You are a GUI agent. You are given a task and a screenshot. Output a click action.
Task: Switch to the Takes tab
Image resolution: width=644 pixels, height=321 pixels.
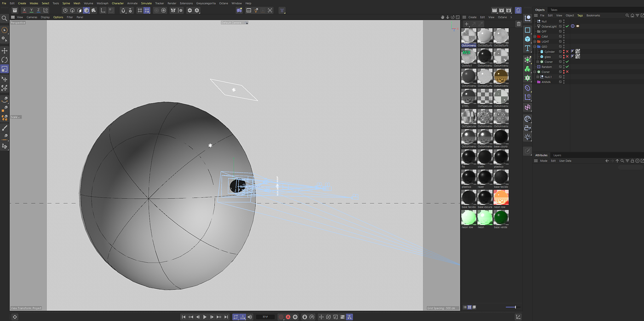coord(554,10)
